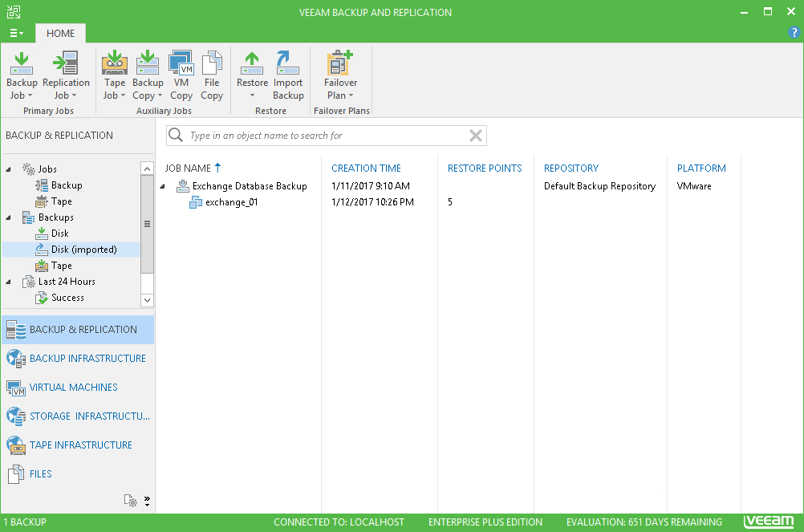Open the Tape Infrastructure view
The height and width of the screenshot is (532, 804).
(x=78, y=445)
